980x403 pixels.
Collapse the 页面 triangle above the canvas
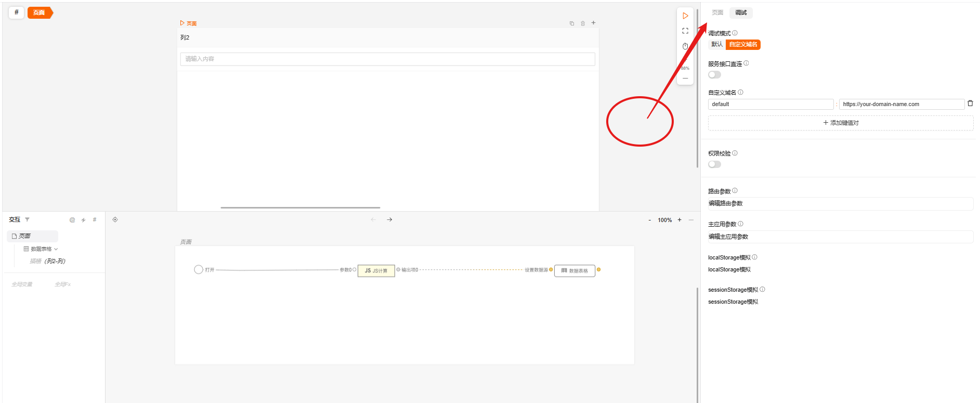point(182,23)
